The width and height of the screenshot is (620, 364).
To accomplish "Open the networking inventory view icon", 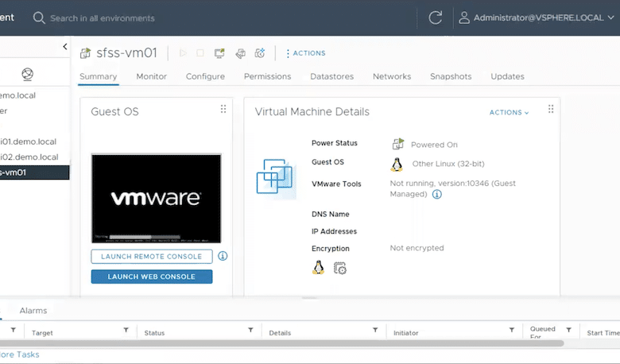I will [27, 74].
